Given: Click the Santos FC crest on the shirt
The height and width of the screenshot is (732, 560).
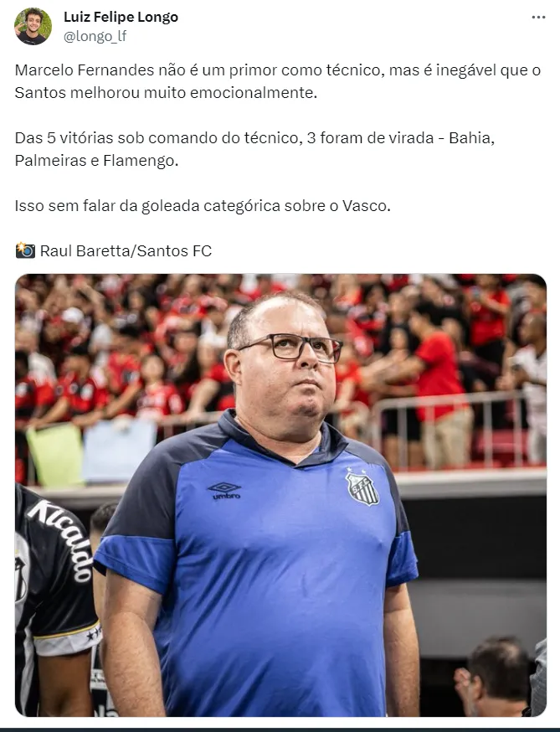Looking at the screenshot, I should click(362, 487).
